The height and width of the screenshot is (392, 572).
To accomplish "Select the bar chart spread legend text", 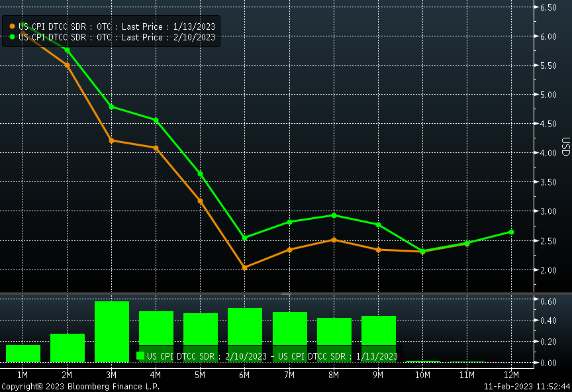I will coord(272,356).
